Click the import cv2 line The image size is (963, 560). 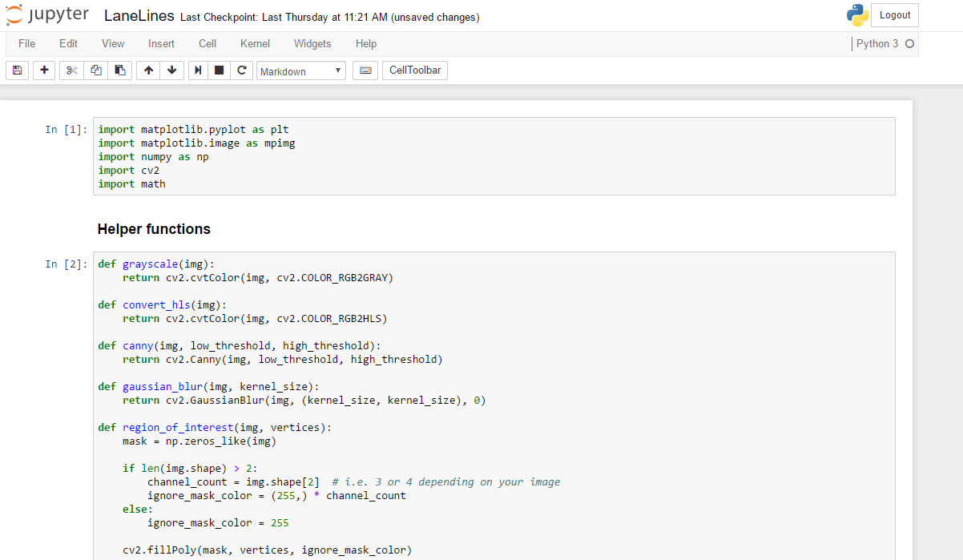[x=128, y=170]
